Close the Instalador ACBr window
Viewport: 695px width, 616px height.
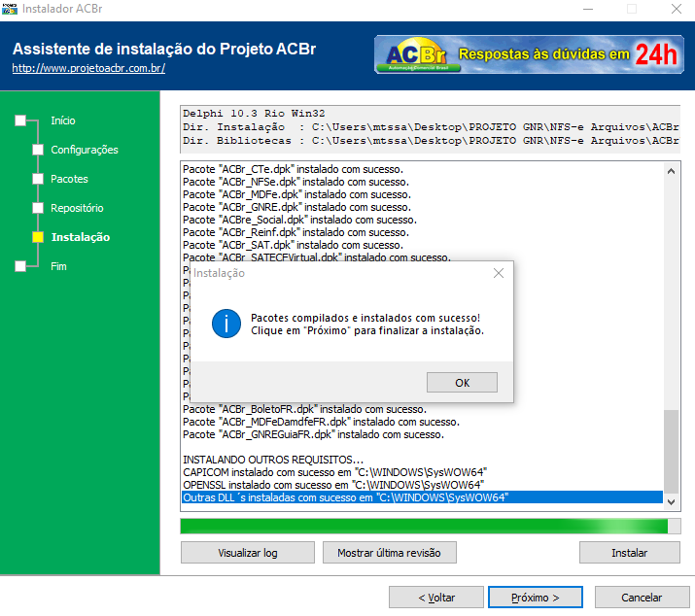coord(677,9)
